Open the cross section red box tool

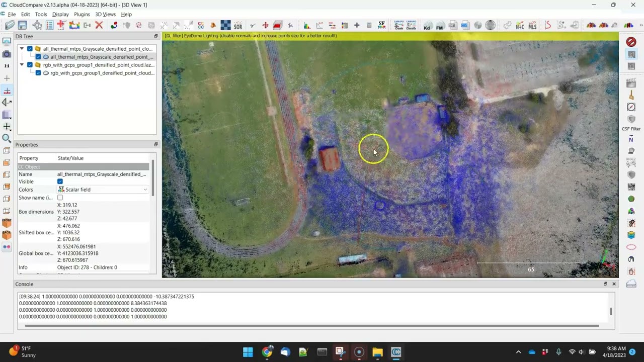point(277,25)
